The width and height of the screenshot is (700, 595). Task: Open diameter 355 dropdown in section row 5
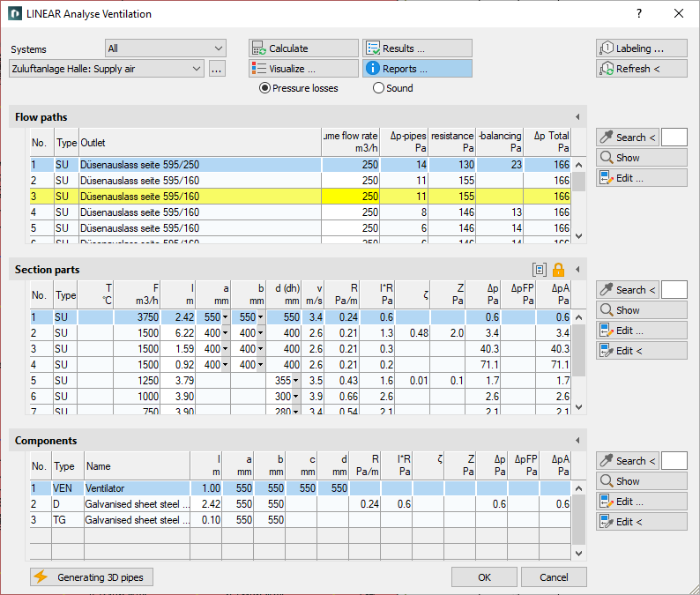point(295,381)
